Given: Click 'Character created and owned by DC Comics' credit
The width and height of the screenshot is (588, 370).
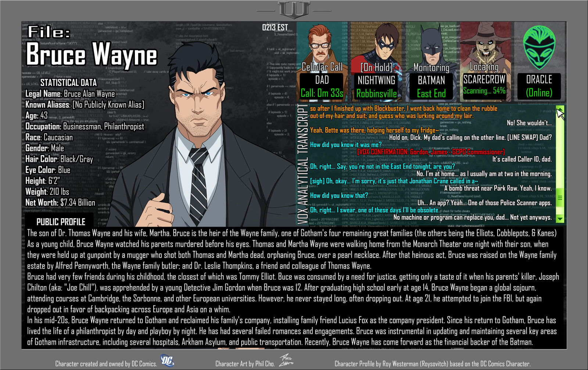Looking at the screenshot, I should click(106, 364).
